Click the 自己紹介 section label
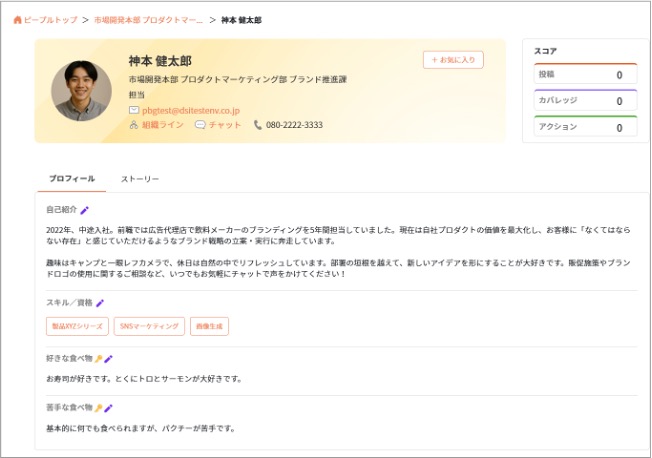 click(x=62, y=210)
